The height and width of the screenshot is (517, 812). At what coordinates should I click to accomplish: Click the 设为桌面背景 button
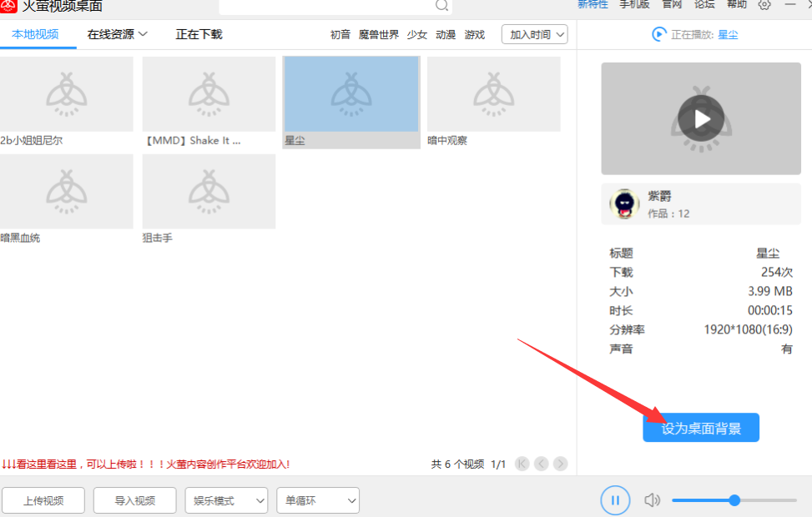[x=701, y=428]
